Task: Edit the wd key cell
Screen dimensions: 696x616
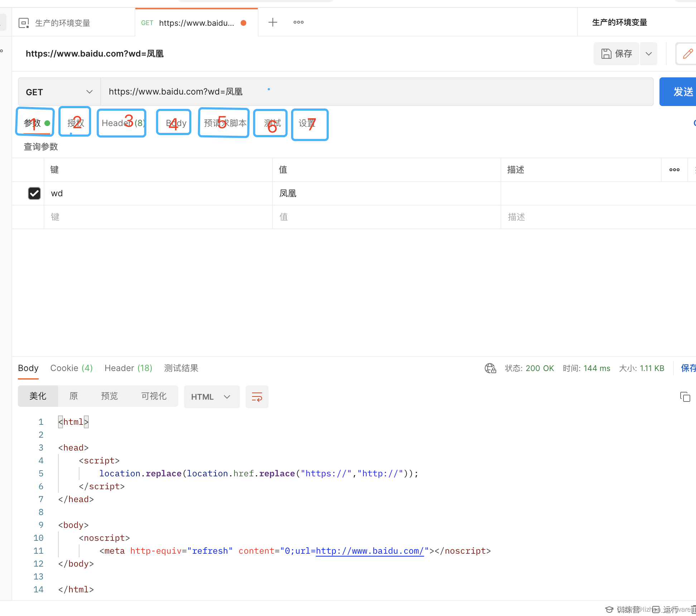Action: pyautogui.click(x=158, y=193)
